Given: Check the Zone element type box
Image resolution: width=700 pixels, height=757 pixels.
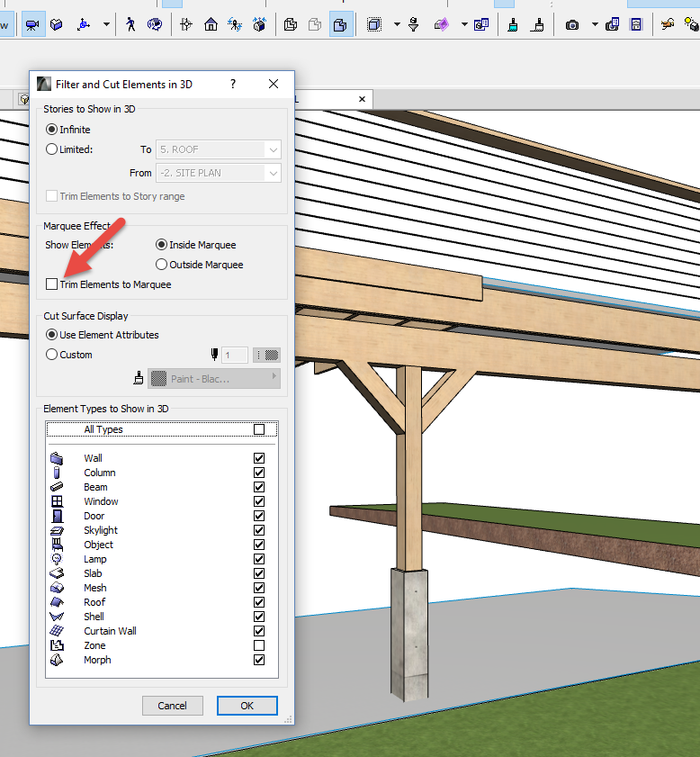Looking at the screenshot, I should [x=259, y=645].
